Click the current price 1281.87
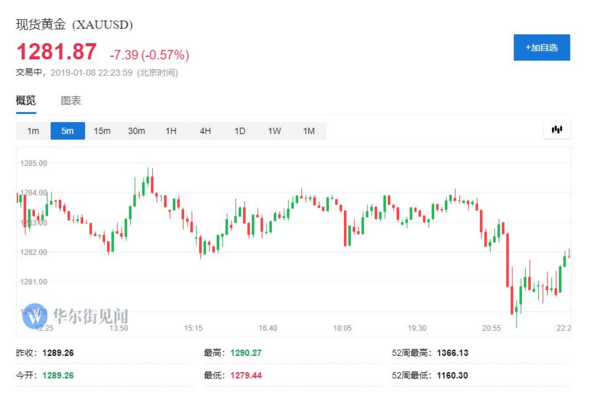Screen dimensions: 606x412 point(56,52)
